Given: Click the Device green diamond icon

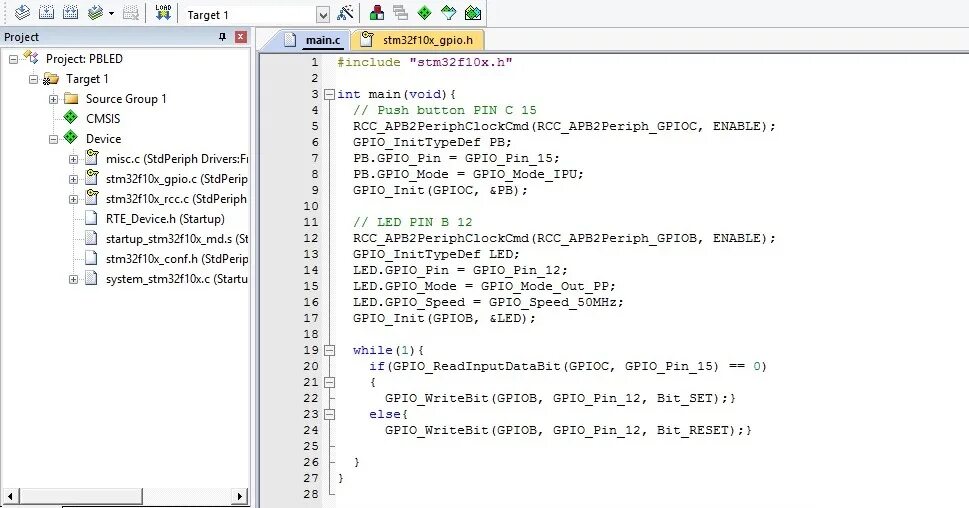Looking at the screenshot, I should pos(71,137).
